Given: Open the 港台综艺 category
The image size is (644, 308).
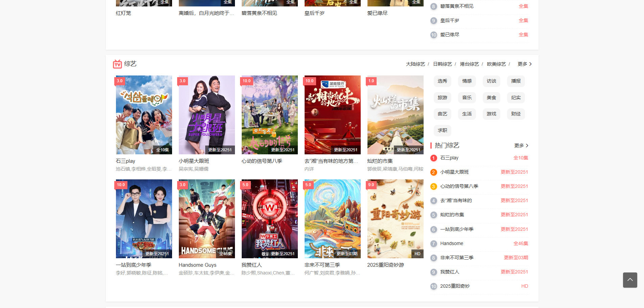Looking at the screenshot, I should (469, 64).
